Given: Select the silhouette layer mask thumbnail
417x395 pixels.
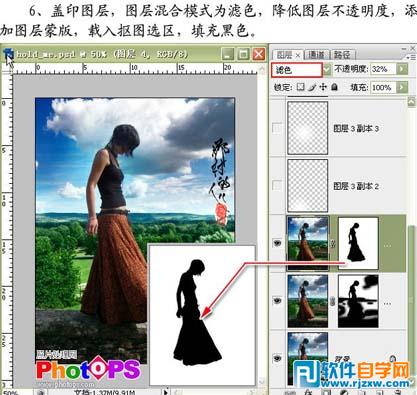Looking at the screenshot, I should [x=358, y=243].
